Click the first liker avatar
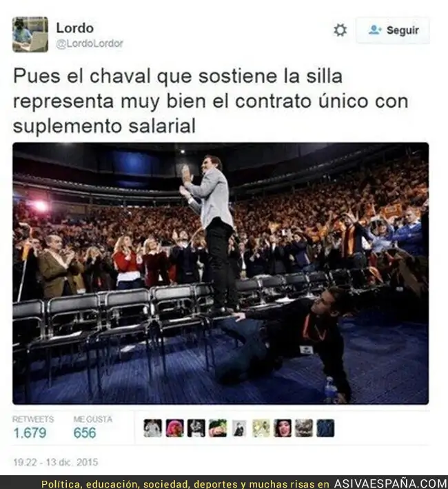Image resolution: width=448 pixels, height=489 pixels. 152,428
